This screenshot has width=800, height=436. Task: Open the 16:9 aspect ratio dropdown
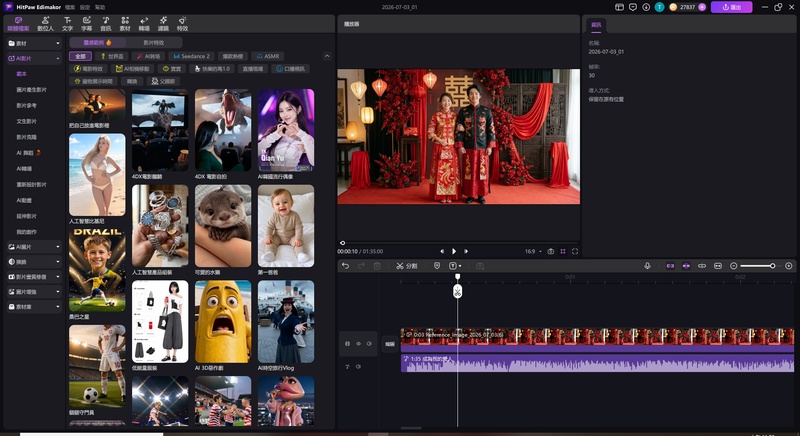tap(533, 251)
